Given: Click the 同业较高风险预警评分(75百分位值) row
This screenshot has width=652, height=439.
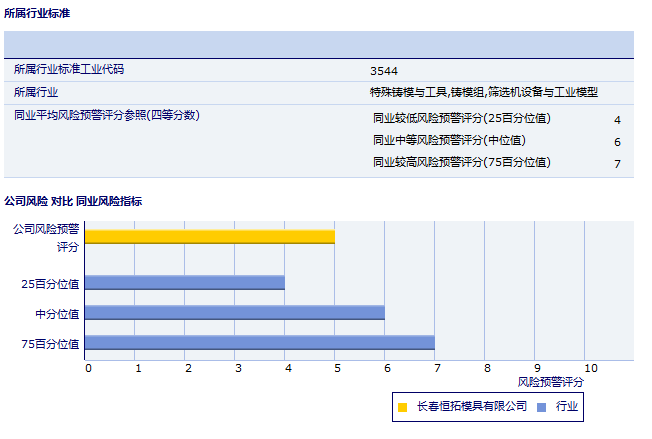Looking at the screenshot, I should tap(461, 162).
